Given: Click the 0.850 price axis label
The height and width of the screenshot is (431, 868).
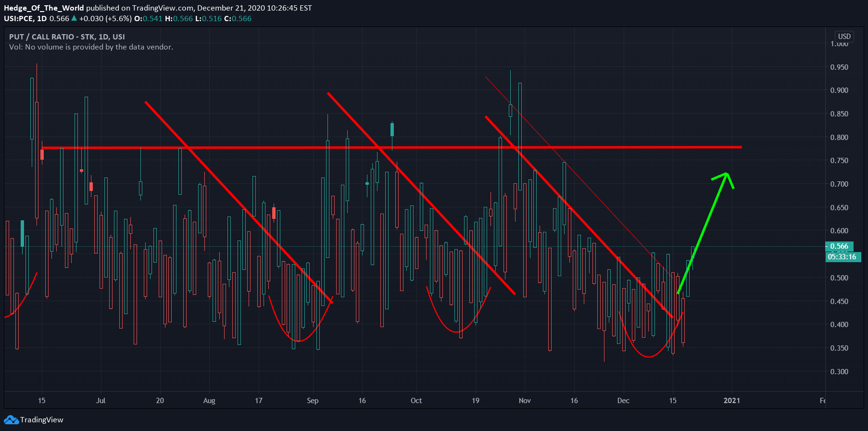Looking at the screenshot, I should point(839,114).
